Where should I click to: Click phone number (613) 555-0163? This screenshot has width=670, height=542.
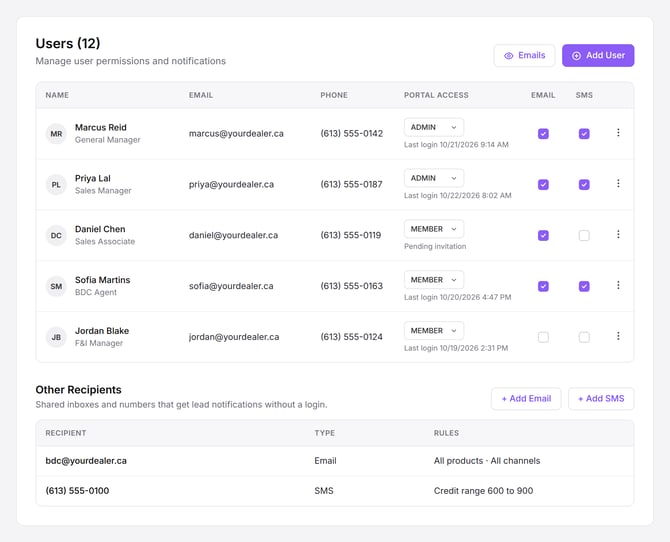(352, 286)
